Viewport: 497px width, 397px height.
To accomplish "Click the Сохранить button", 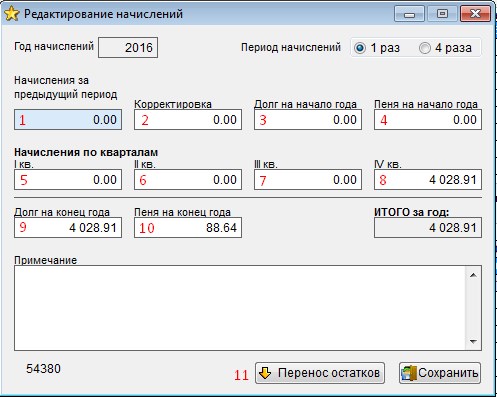I will pos(440,373).
